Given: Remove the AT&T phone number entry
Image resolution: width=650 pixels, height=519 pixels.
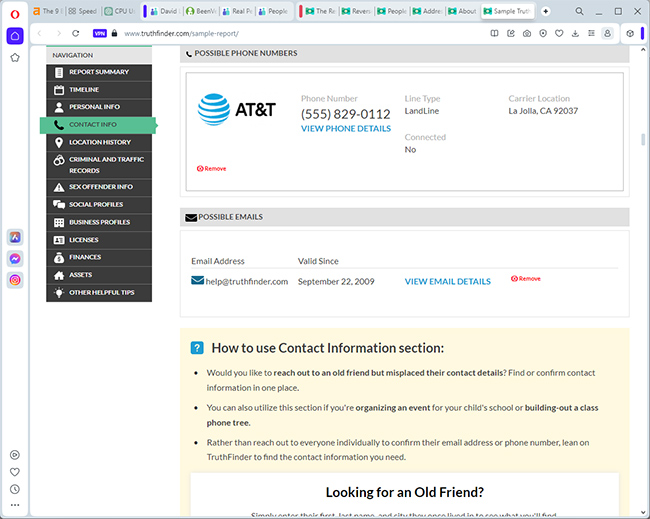Looking at the screenshot, I should 211,169.
